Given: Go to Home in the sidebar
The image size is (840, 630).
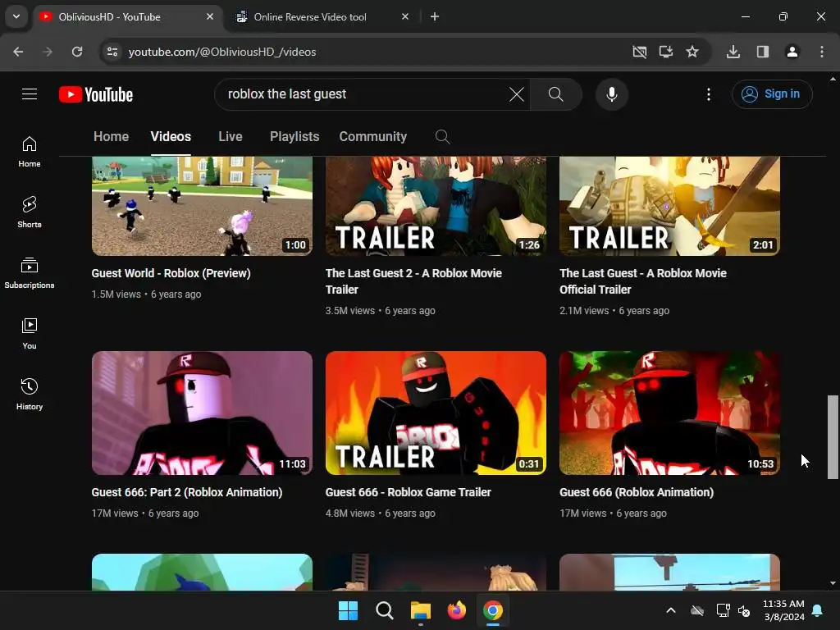Looking at the screenshot, I should 30,152.
